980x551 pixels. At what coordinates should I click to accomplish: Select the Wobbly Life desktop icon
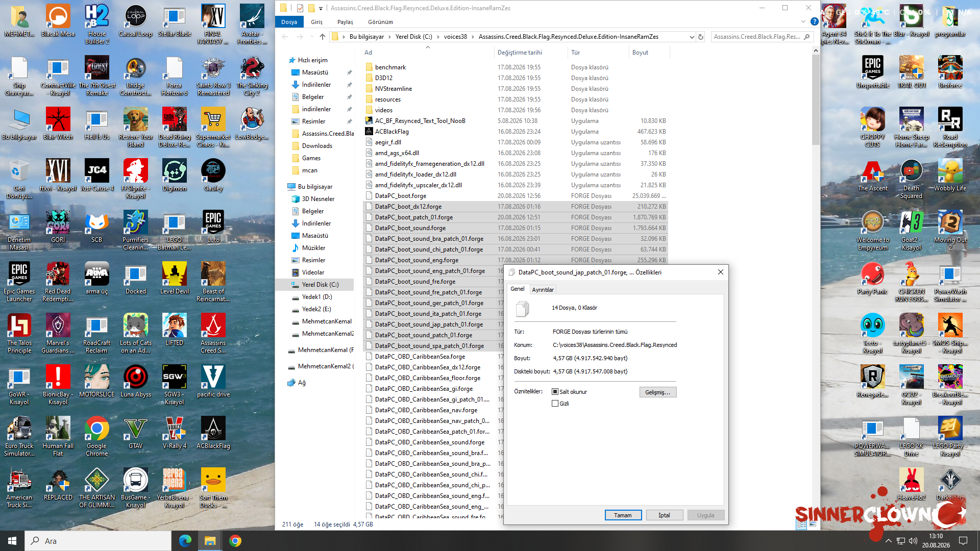950,176
